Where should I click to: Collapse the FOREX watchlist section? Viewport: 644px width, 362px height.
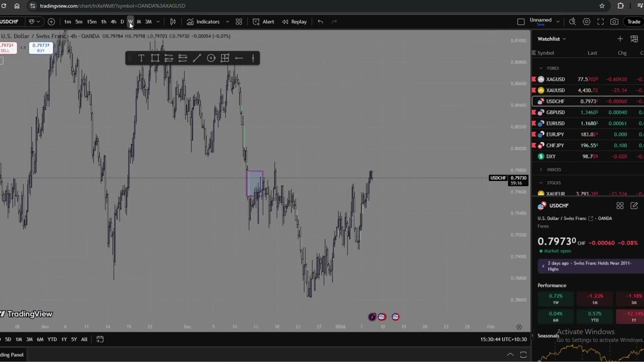point(541,68)
